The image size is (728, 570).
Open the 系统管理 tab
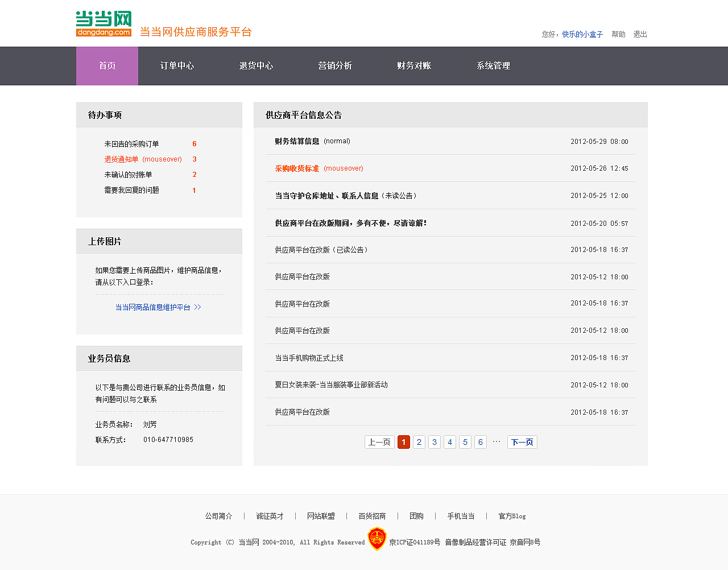[x=494, y=65]
